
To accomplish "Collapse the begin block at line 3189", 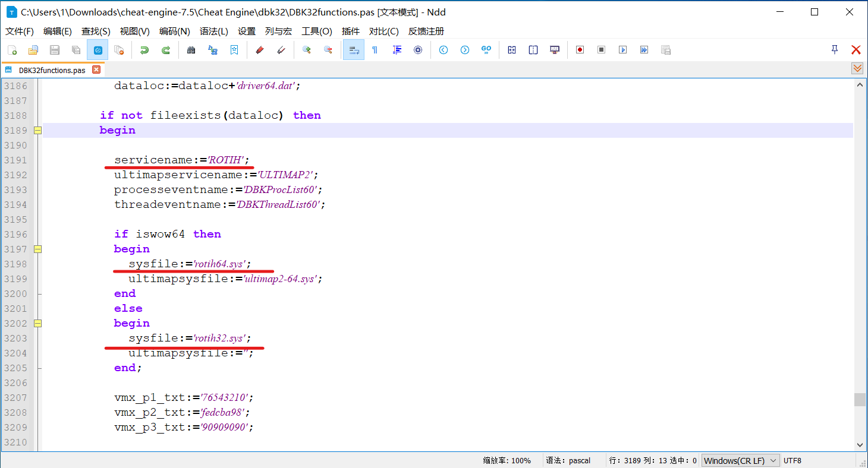I will click(x=37, y=130).
